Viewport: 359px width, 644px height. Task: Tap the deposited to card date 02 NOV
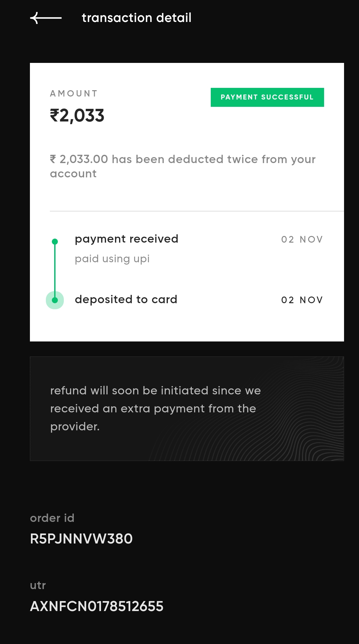[302, 300]
